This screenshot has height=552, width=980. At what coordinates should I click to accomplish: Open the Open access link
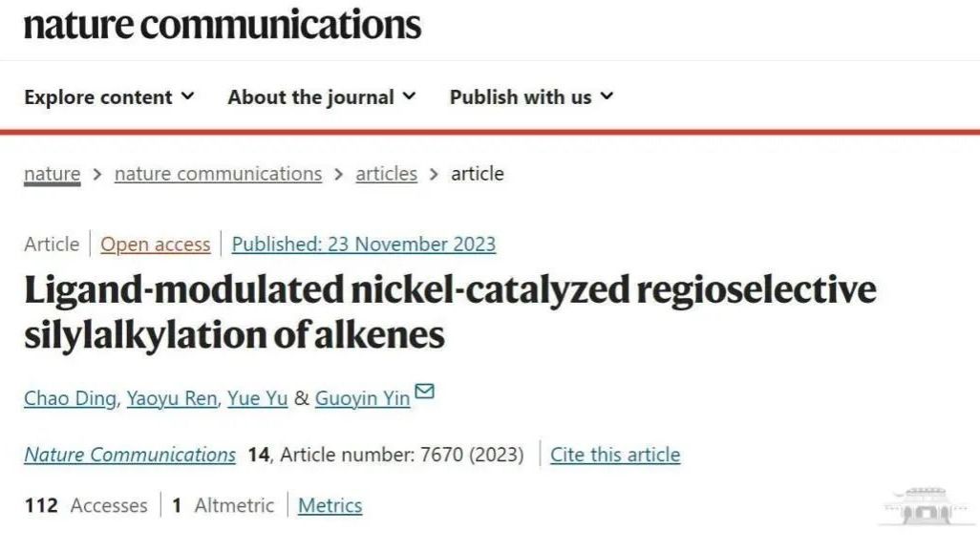tap(156, 244)
